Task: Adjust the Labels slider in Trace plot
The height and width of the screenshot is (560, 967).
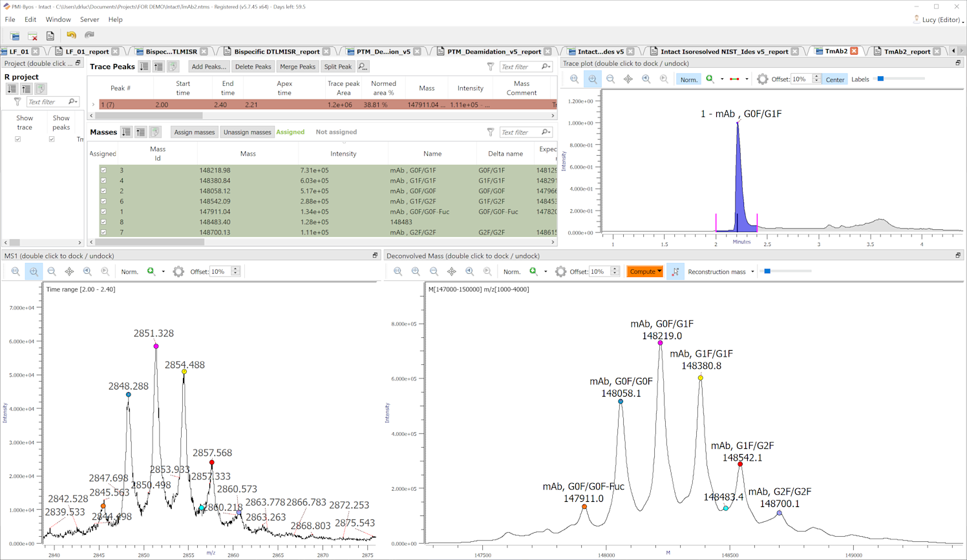Action: [880, 79]
